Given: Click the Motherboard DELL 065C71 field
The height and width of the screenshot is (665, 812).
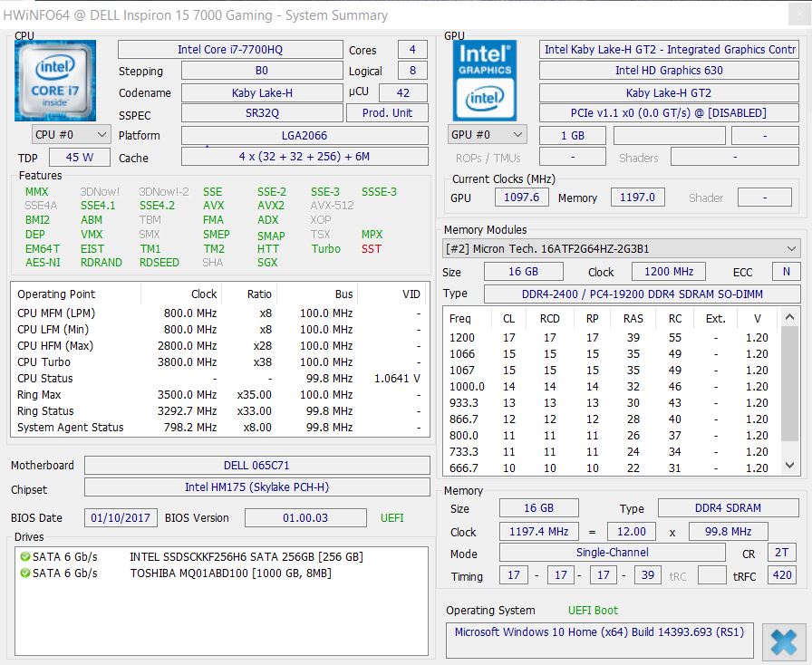Looking at the screenshot, I should point(256,465).
